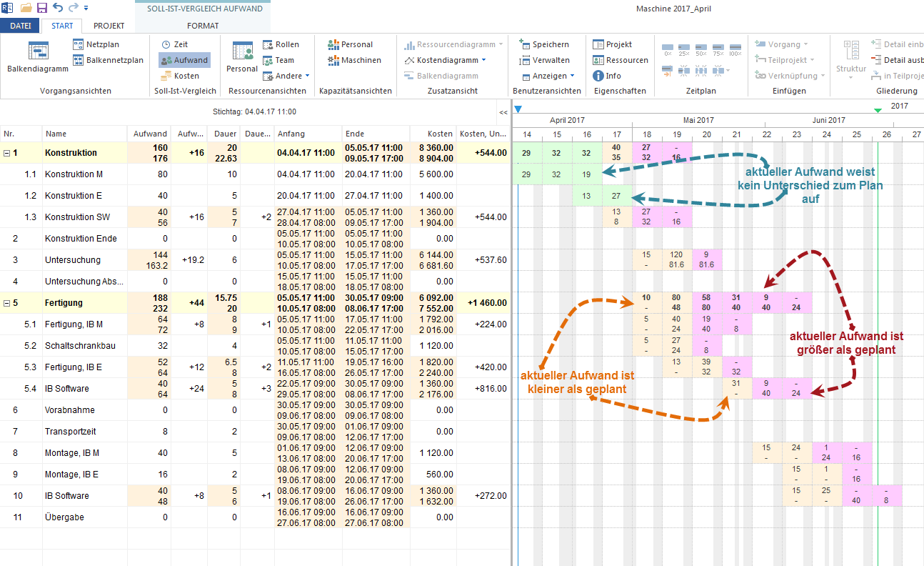The height and width of the screenshot is (566, 924).
Task: Open Personal resource view
Action: (242, 57)
